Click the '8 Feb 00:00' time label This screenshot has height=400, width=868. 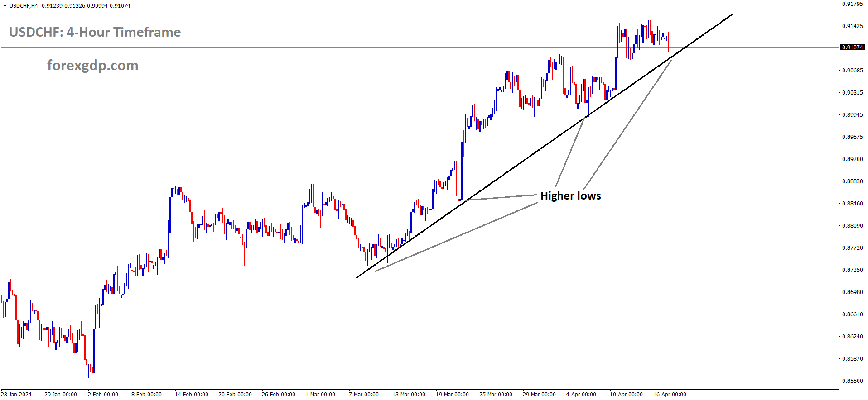pyautogui.click(x=146, y=395)
